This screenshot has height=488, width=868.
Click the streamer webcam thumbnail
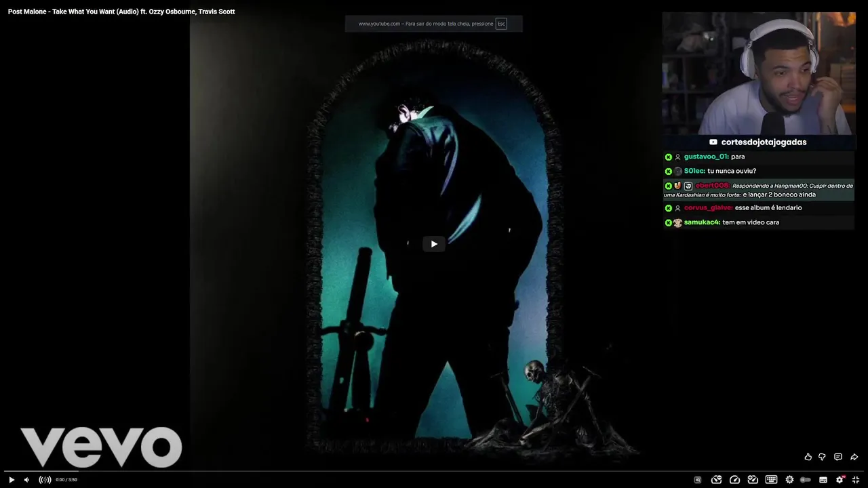point(759,73)
